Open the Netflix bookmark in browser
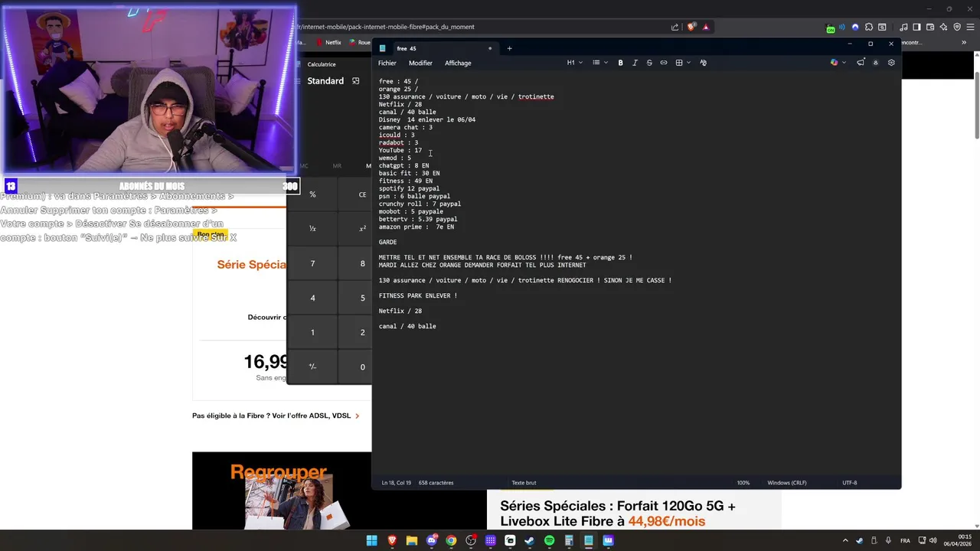This screenshot has height=551, width=980. 328,43
